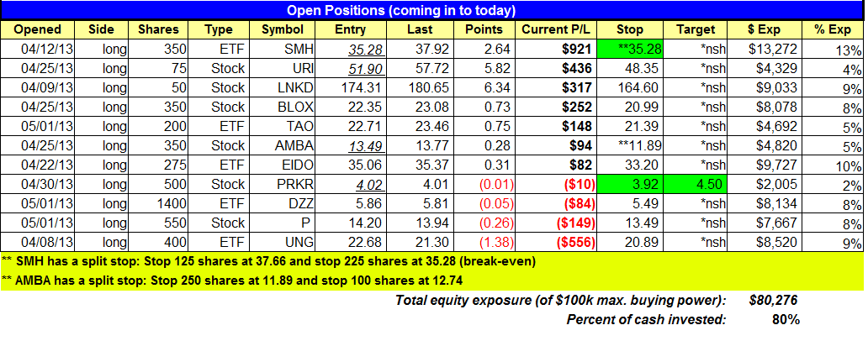Viewport: 868px width, 341px height.
Task: Click the % Exp column header
Action: [x=831, y=29]
